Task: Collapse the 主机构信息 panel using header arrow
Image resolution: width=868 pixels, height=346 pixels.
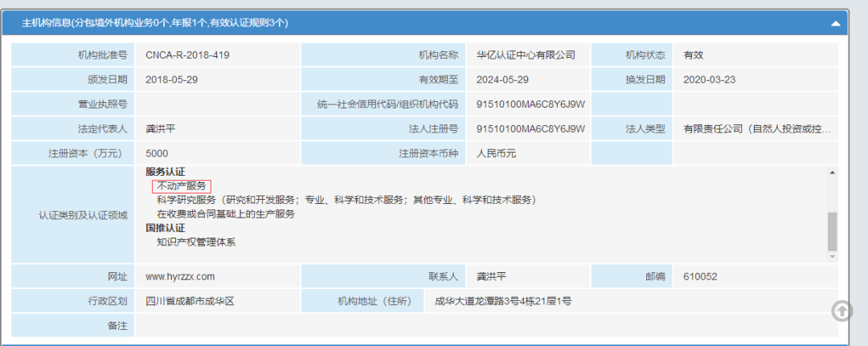Action: [837, 23]
